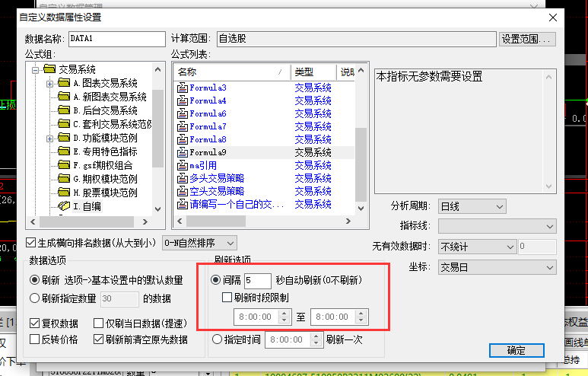This screenshot has height=376, width=588.
Task: Click the 说明 column header
Action: coord(346,72)
